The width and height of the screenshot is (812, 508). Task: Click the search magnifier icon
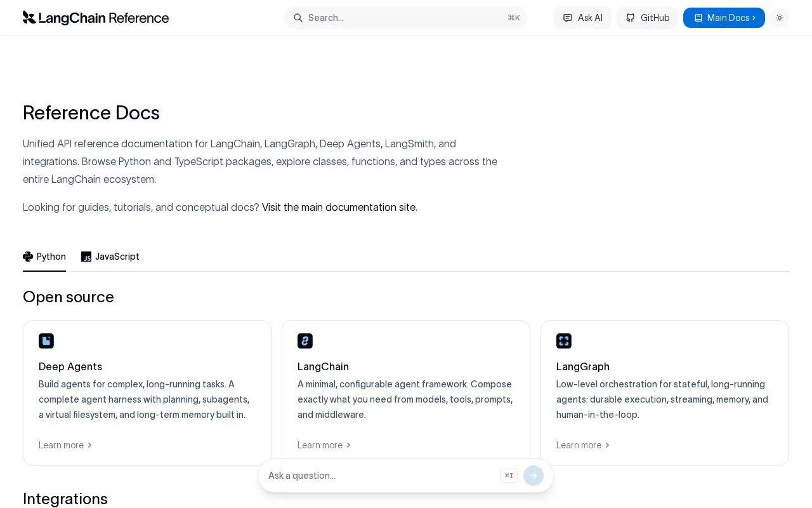[298, 18]
